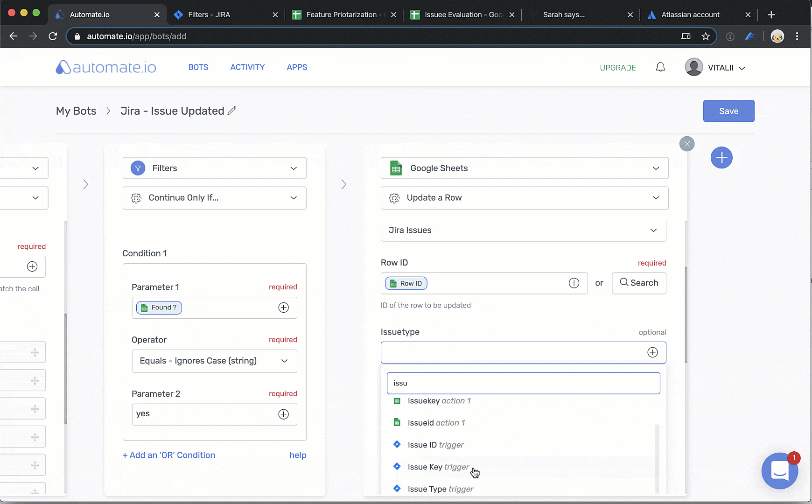The width and height of the screenshot is (812, 504).
Task: Add a new step with blue plus button
Action: click(721, 158)
